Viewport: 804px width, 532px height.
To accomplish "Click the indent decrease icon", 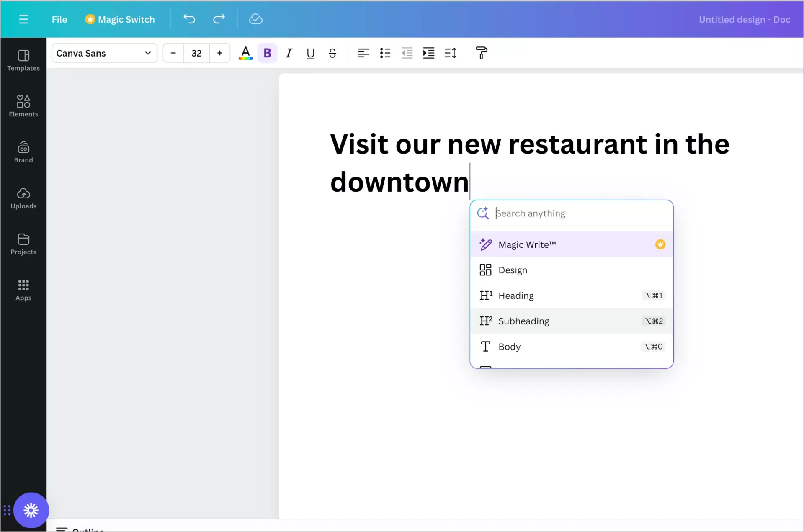I will [x=406, y=53].
